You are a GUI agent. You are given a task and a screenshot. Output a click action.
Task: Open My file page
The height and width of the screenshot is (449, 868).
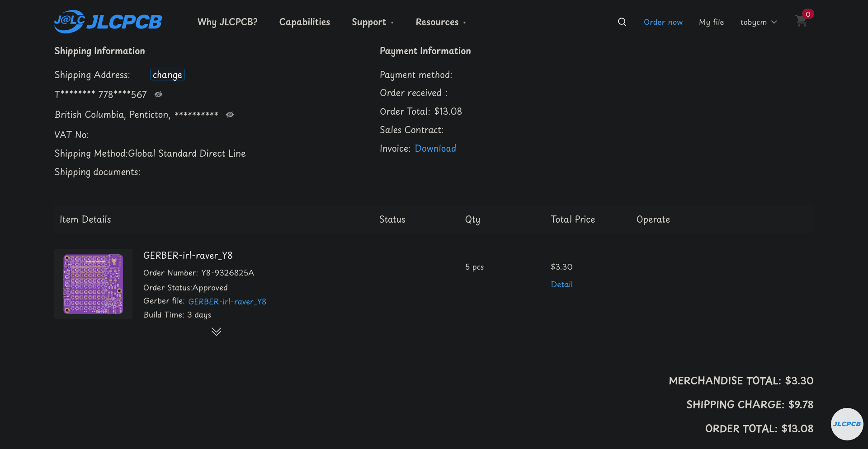pyautogui.click(x=712, y=22)
